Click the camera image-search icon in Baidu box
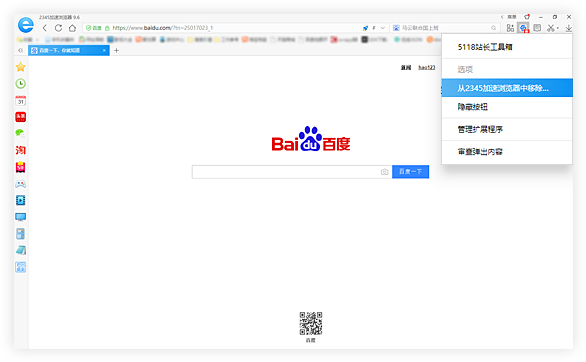 click(x=385, y=172)
